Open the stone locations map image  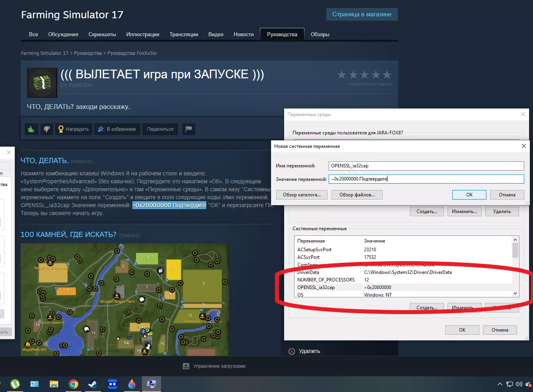[x=125, y=299]
